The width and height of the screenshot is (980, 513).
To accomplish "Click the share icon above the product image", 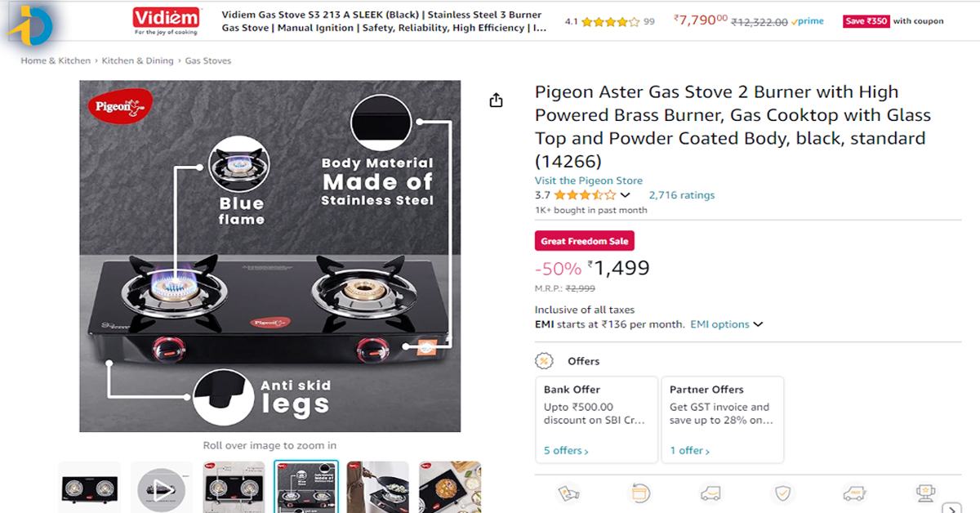I will click(496, 100).
